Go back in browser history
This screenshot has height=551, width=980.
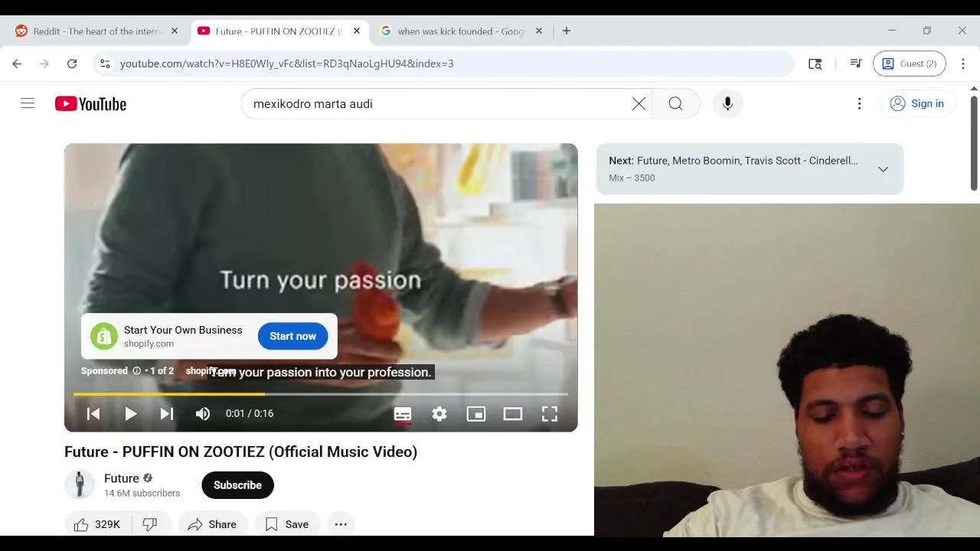[x=17, y=64]
